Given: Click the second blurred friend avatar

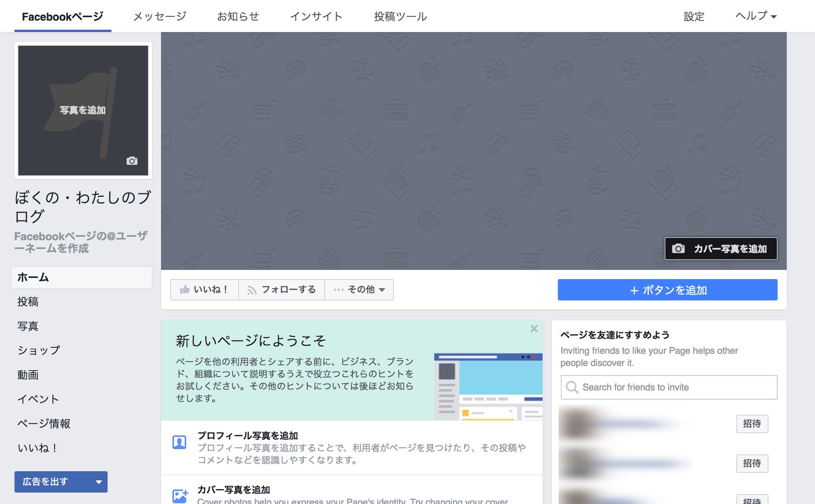Looking at the screenshot, I should coord(578,463).
